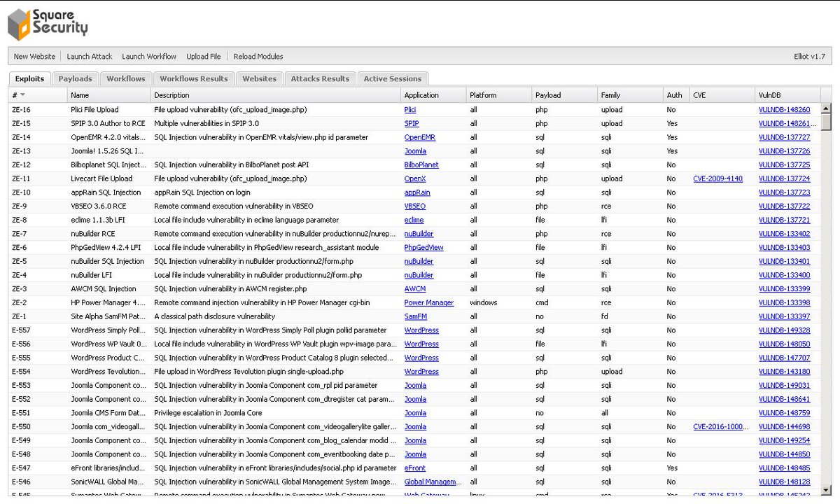Open the CVE-2009-4140 link

coord(718,178)
